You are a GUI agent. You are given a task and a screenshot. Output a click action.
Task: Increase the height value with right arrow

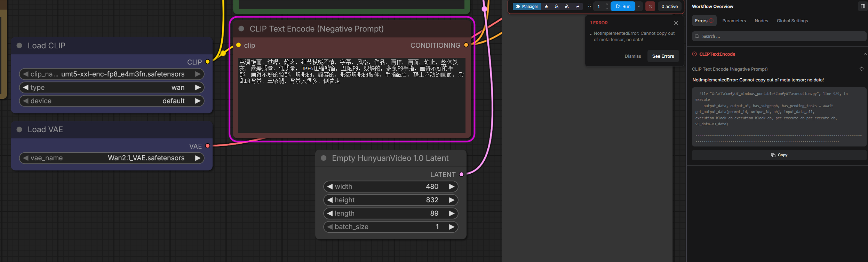tap(452, 200)
